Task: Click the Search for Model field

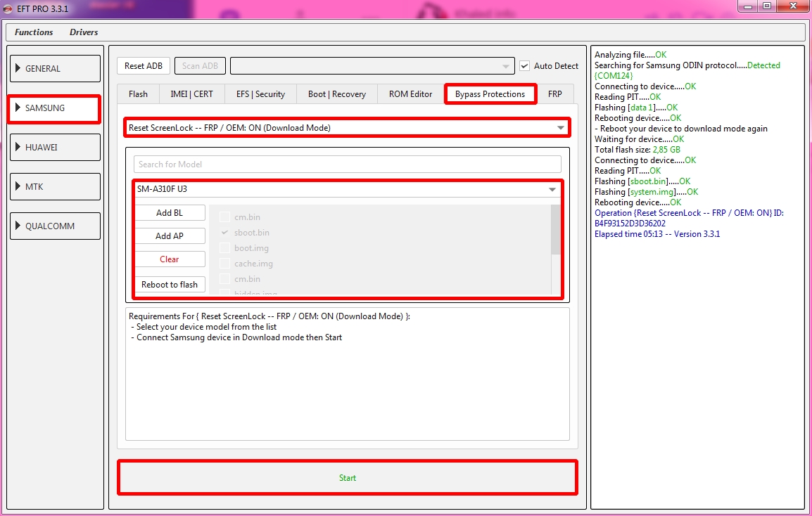Action: click(x=348, y=165)
